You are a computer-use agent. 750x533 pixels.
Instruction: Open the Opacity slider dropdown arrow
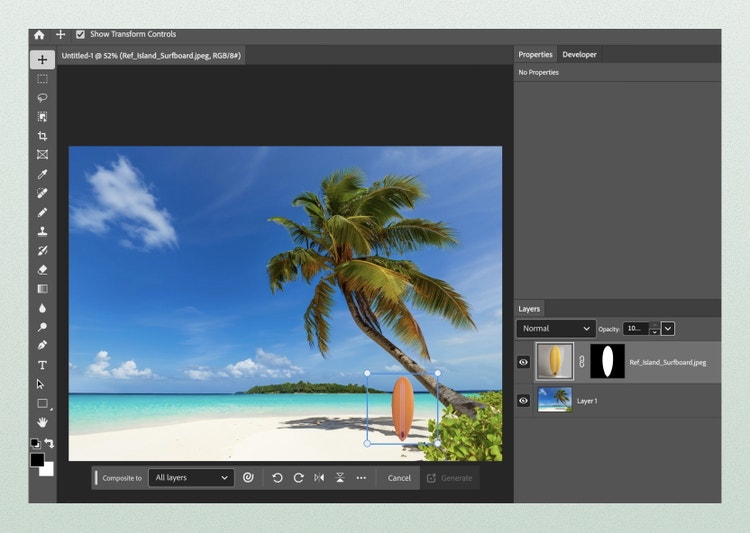pyautogui.click(x=668, y=329)
